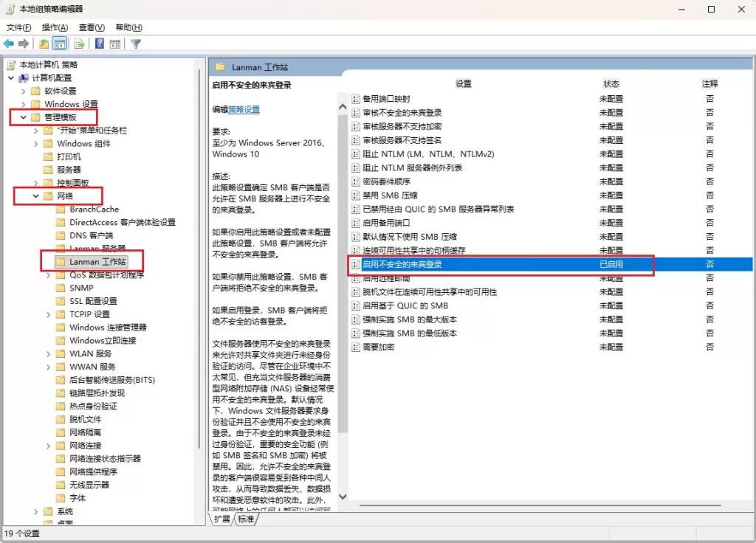Image resolution: width=756 pixels, height=543 pixels.
Task: Open the 帮助 menu
Action: [128, 27]
